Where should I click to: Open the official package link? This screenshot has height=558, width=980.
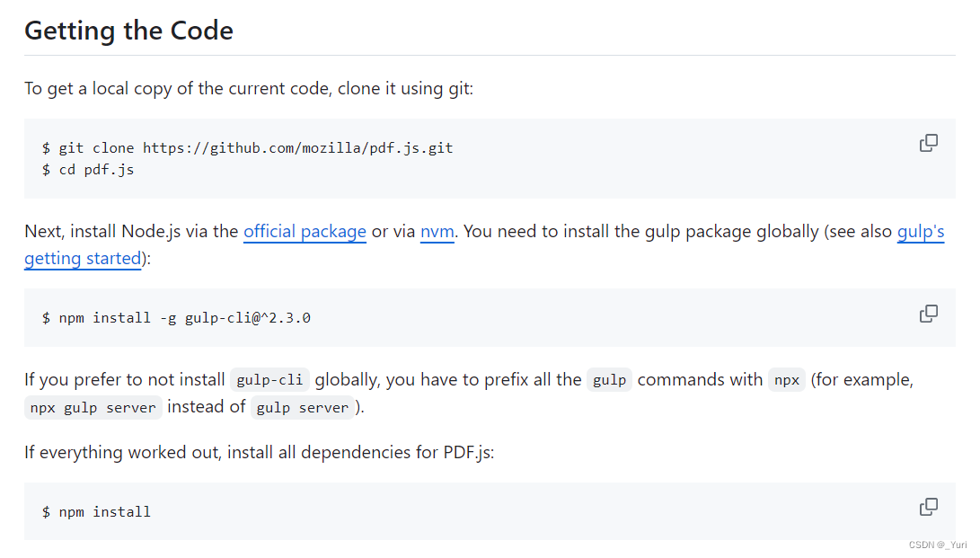tap(305, 232)
